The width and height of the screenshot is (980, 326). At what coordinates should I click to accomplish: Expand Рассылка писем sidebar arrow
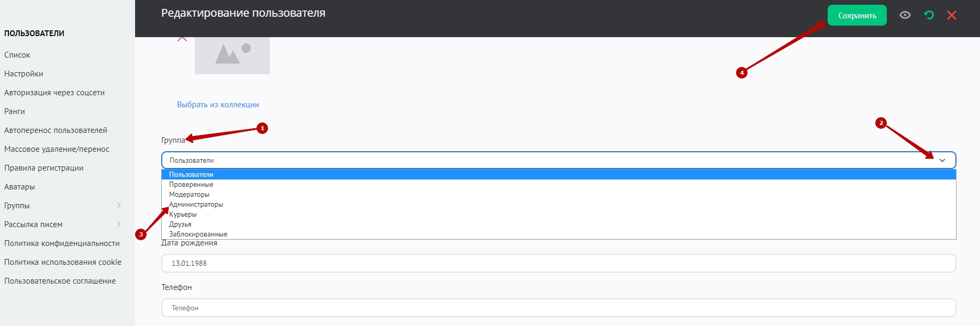click(x=119, y=224)
